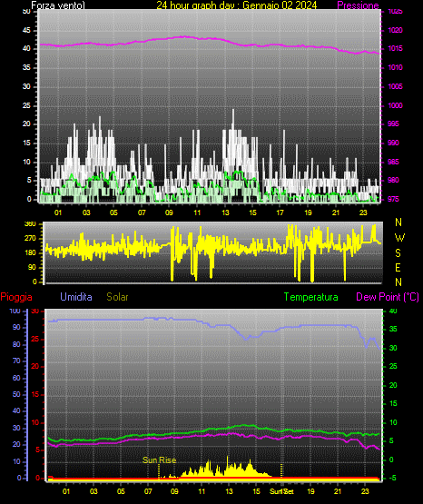The height and width of the screenshot is (504, 423).
Task: Click the blue 'Umidita' legend label
Action: tap(76, 297)
